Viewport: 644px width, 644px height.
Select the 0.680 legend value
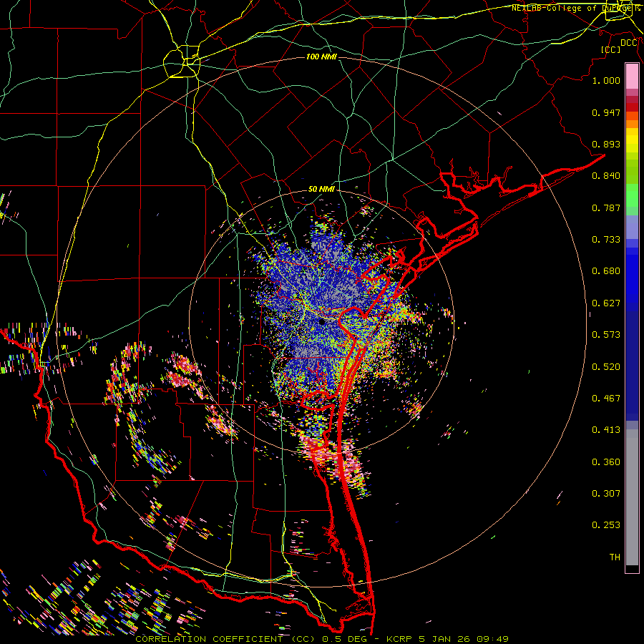(606, 271)
